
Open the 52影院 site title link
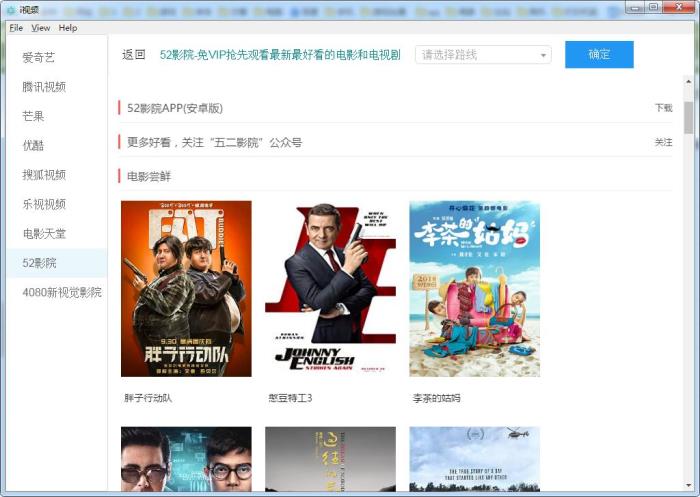tap(280, 55)
